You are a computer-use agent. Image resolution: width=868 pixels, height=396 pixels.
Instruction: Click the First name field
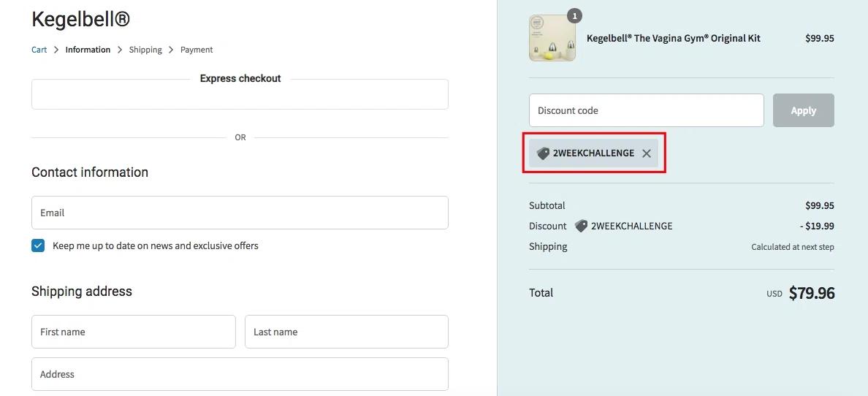(x=133, y=332)
